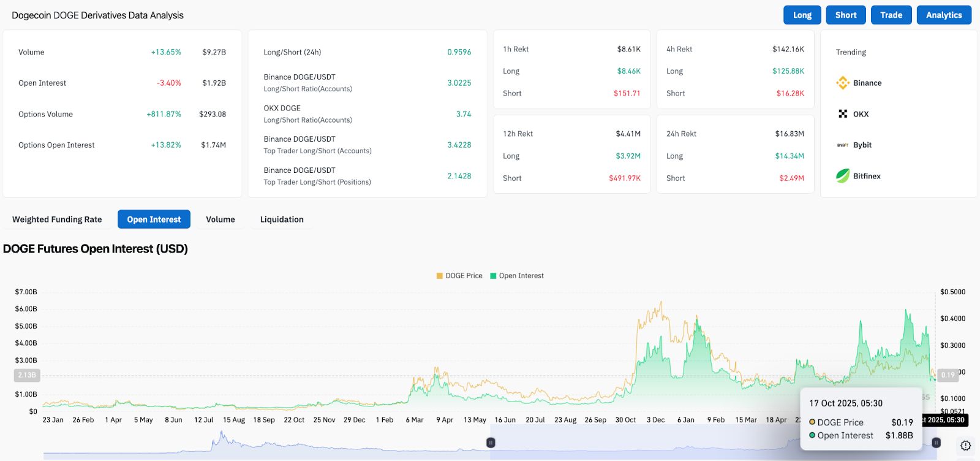980x461 pixels.
Task: Grab the left handle of the range selector
Action: coord(491,443)
